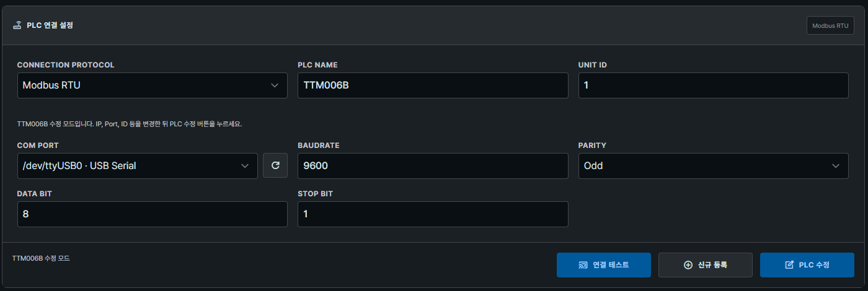The width and height of the screenshot is (868, 291).
Task: Click the PLC 수정 button
Action: click(807, 265)
